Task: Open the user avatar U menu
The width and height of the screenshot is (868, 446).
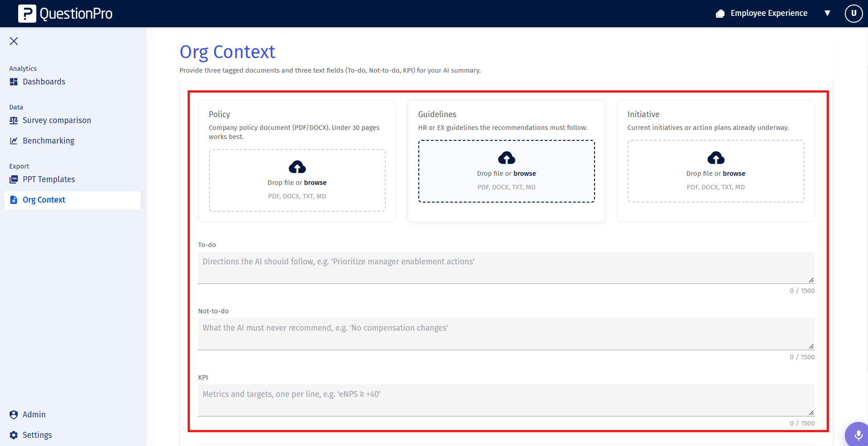Action: (x=853, y=14)
